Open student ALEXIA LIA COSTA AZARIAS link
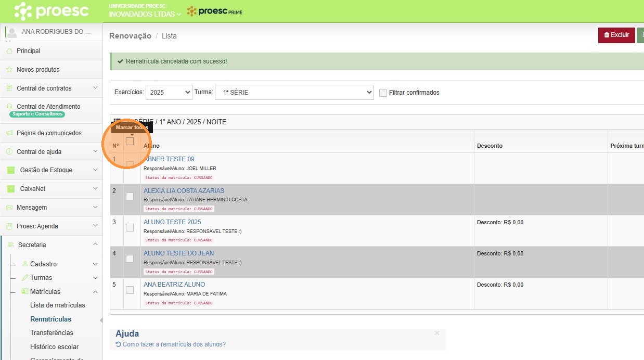Screen dimensions: 644x360 pyautogui.click(x=184, y=191)
